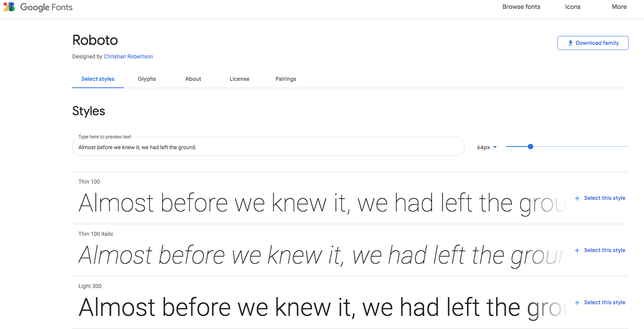
Task: Open Browse fonts from the header
Action: (521, 7)
